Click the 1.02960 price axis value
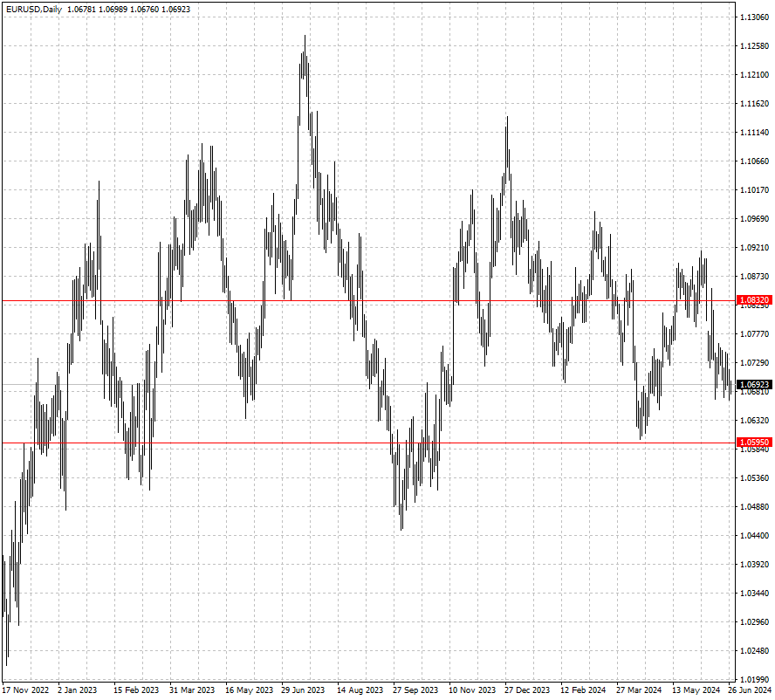 [x=754, y=621]
